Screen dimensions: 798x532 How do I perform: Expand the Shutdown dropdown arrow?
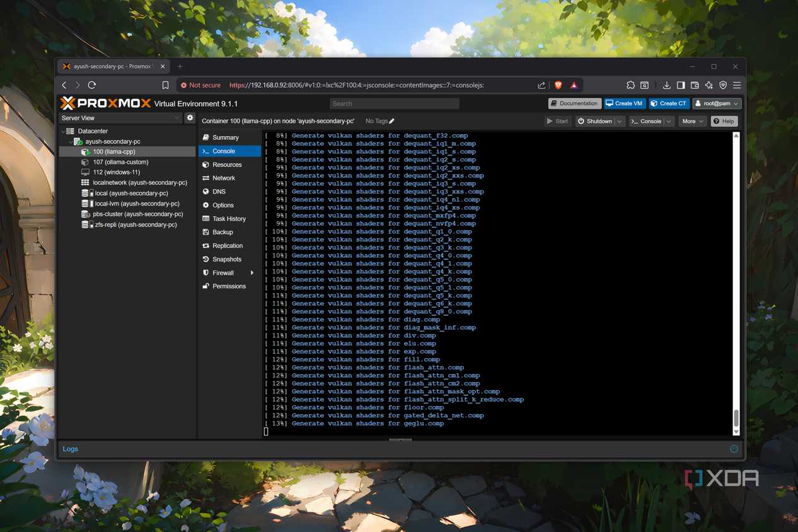click(620, 121)
